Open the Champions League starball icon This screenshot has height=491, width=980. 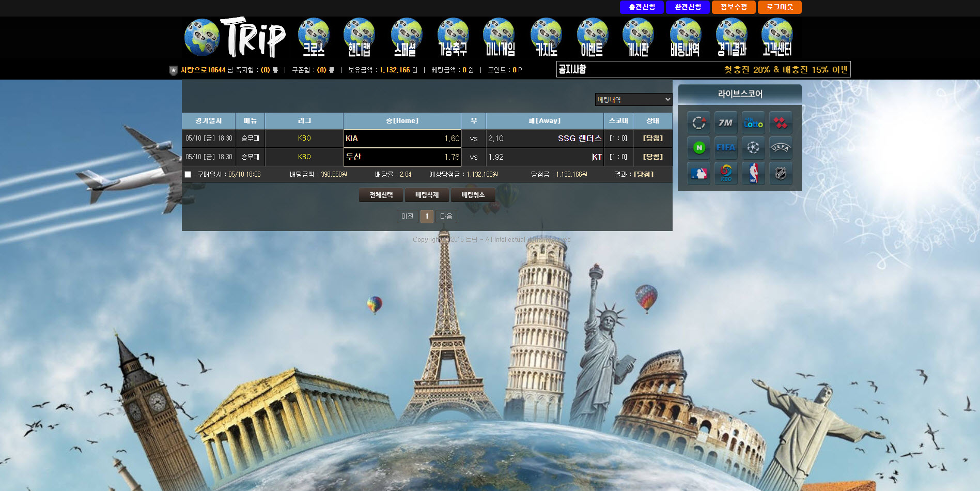(x=753, y=148)
